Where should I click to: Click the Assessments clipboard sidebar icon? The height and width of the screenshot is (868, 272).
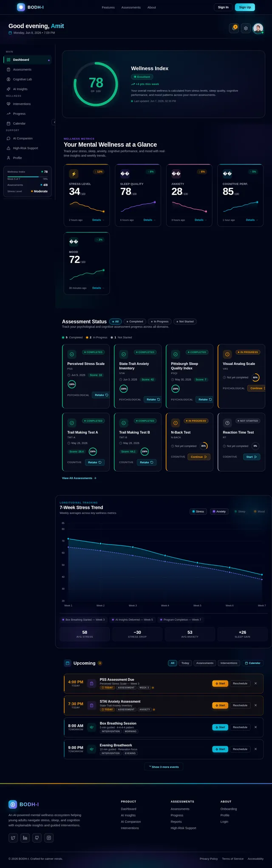tap(8, 69)
